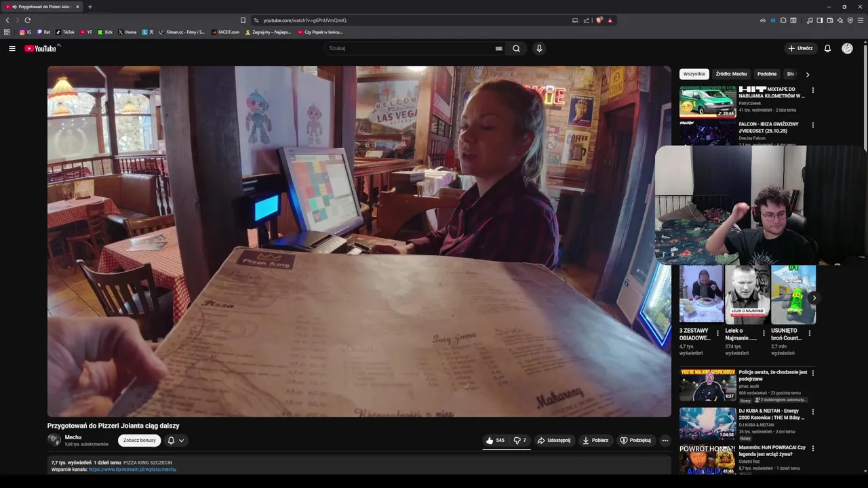Like the video (545 likes)
Viewport: 868px width, 488px height.
coord(495,441)
